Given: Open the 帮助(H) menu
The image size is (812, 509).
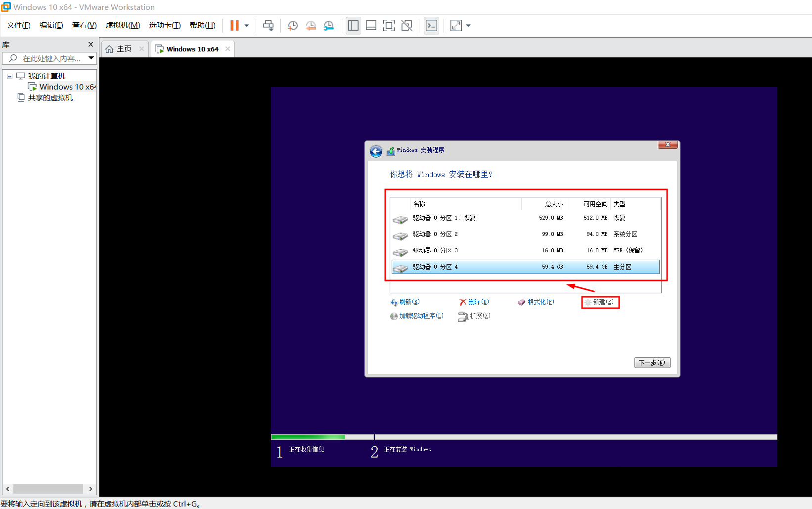Looking at the screenshot, I should coord(203,25).
